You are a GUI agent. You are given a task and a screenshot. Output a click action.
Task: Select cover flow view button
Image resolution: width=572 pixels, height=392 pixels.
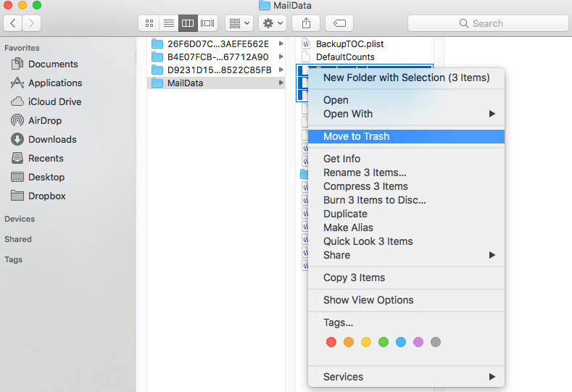pyautogui.click(x=207, y=23)
